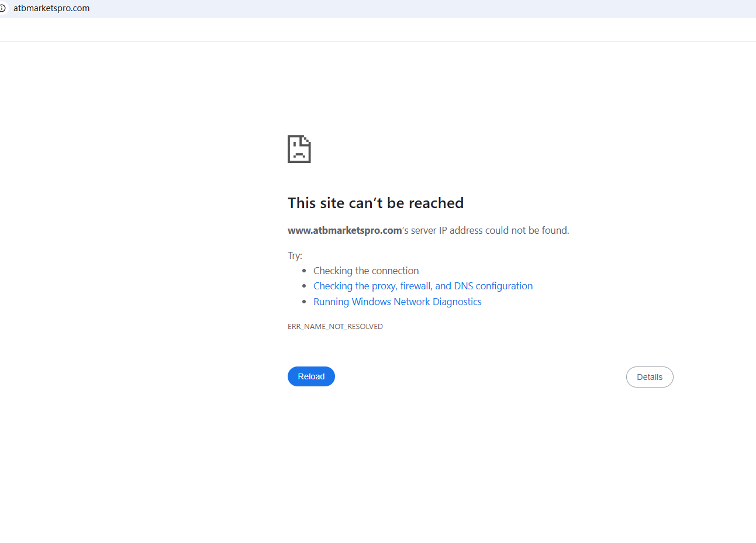756x543 pixels.
Task: Click the 'Try:' label
Action: [x=295, y=255]
